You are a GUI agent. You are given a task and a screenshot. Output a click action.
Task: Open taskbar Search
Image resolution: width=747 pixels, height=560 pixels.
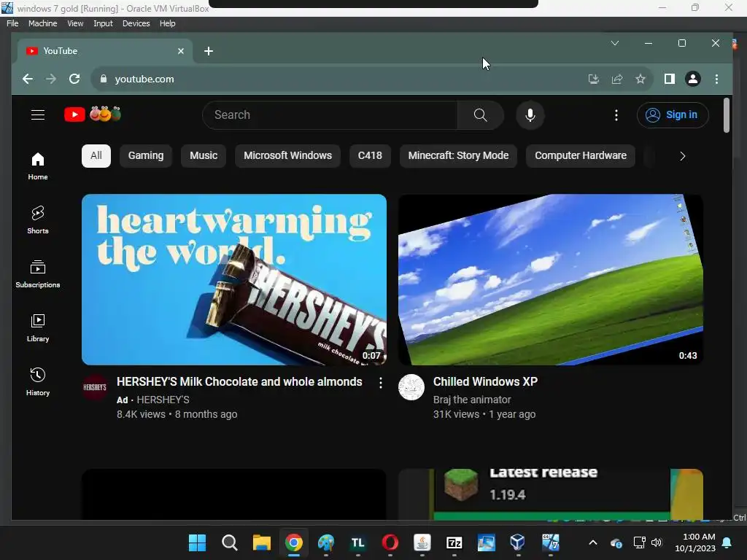tap(229, 542)
